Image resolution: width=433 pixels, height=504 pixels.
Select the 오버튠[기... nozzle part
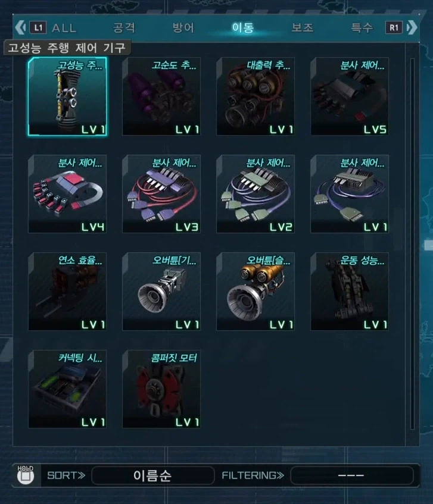(161, 292)
